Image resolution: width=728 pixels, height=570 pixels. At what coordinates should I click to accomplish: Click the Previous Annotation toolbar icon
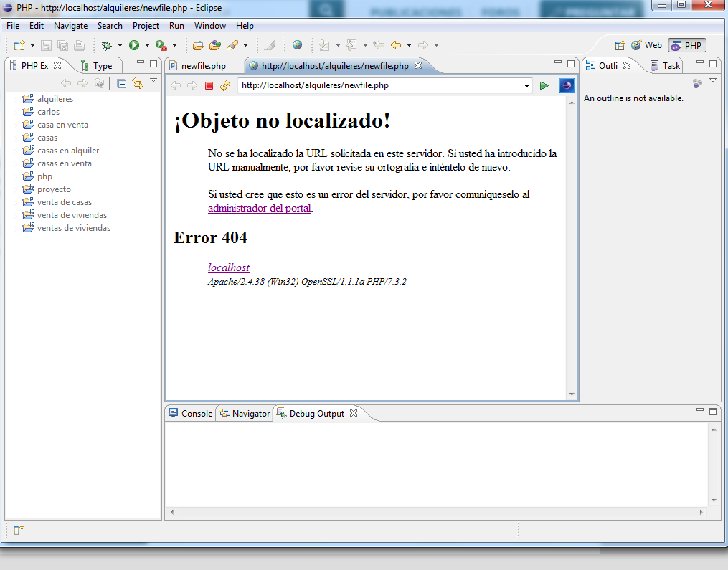352,45
